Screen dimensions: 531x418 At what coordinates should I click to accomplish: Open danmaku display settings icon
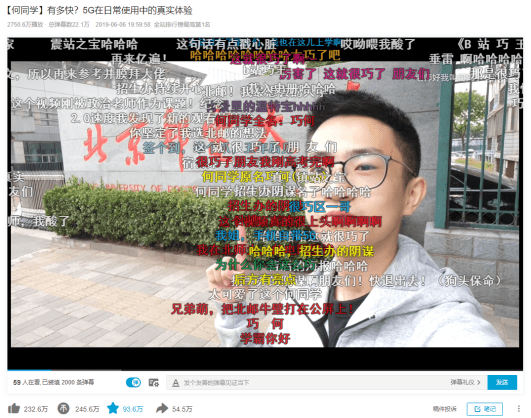pyautogui.click(x=154, y=383)
